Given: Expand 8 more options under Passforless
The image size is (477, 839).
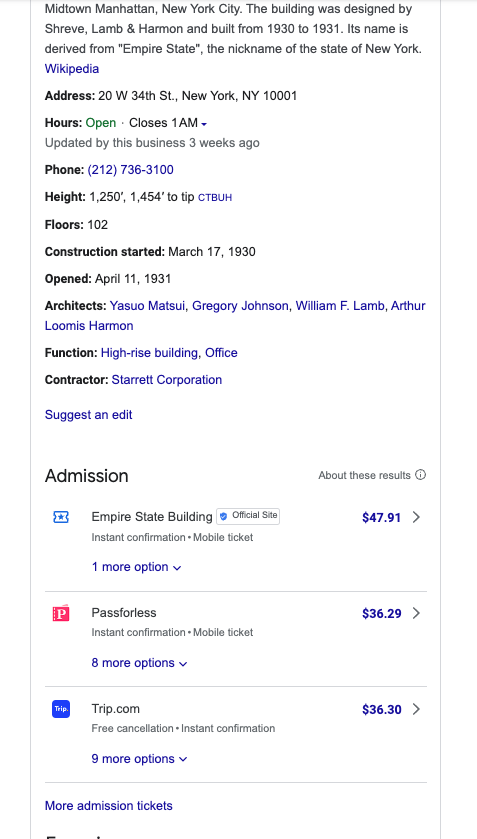Looking at the screenshot, I should click(x=140, y=663).
